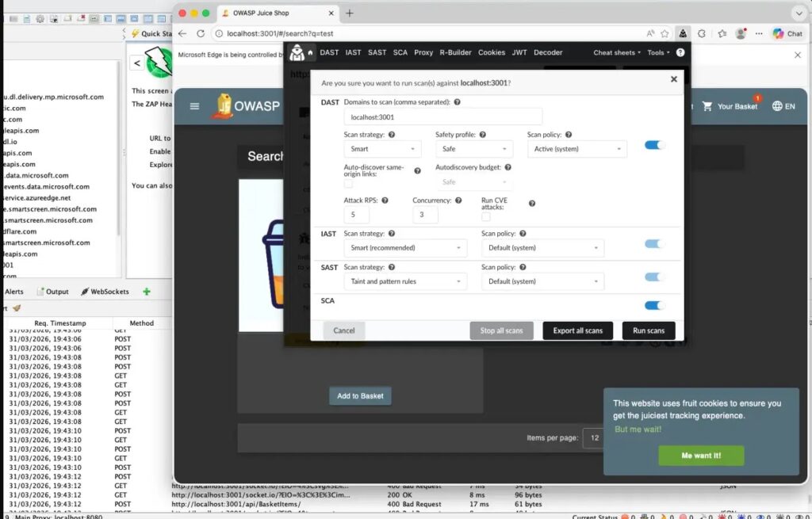Screen dimensions: 812x519
Task: Expand the Safety profile dropdown
Action: (x=473, y=149)
